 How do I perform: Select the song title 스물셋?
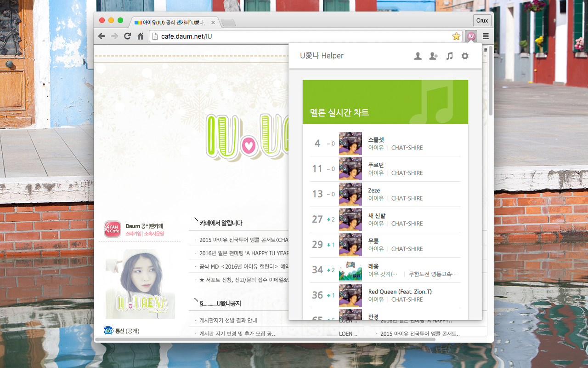coord(376,139)
